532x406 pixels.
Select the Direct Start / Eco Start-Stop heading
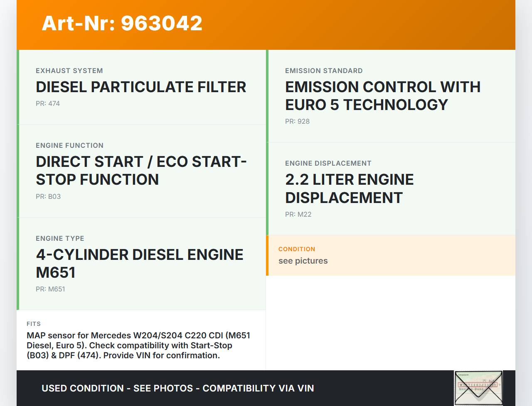point(141,171)
